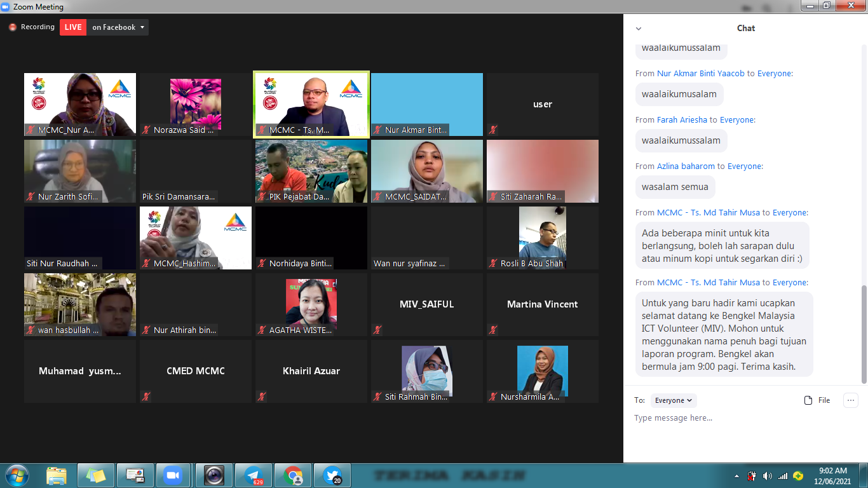Open Telegram from the taskbar
The image size is (868, 488).
pyautogui.click(x=254, y=475)
